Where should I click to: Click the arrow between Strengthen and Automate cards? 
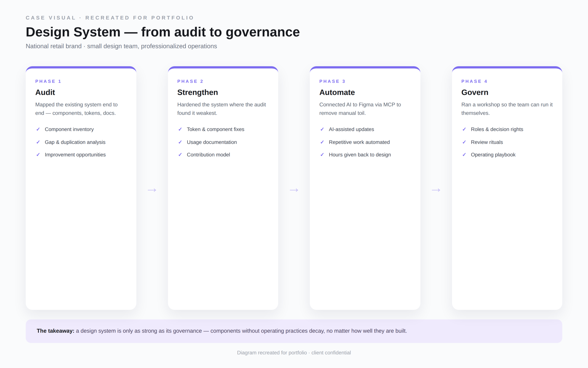294,190
